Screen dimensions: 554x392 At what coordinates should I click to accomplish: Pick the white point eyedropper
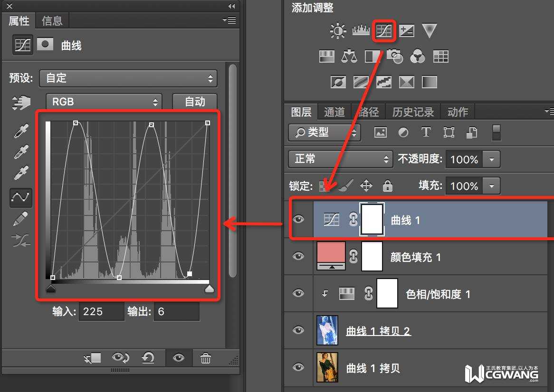click(x=21, y=173)
